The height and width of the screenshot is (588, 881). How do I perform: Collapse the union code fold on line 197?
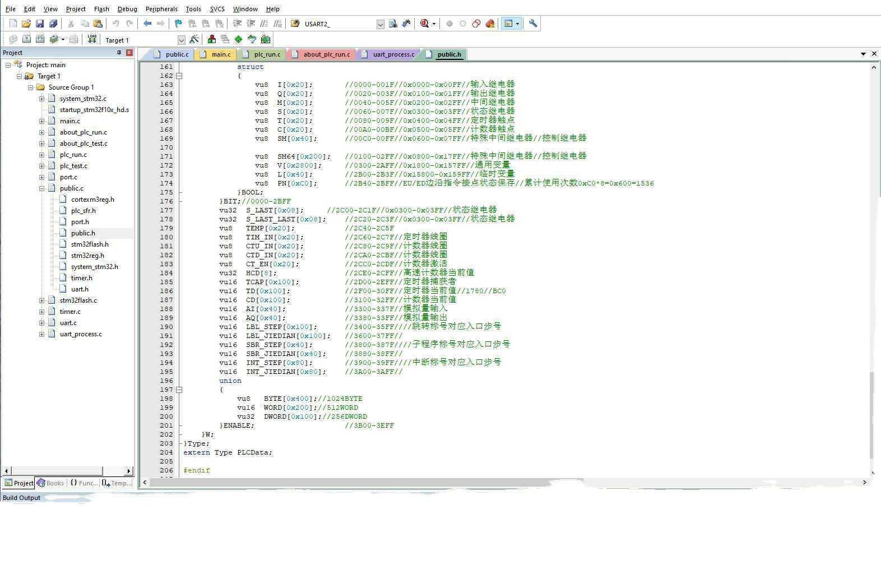[x=179, y=390]
